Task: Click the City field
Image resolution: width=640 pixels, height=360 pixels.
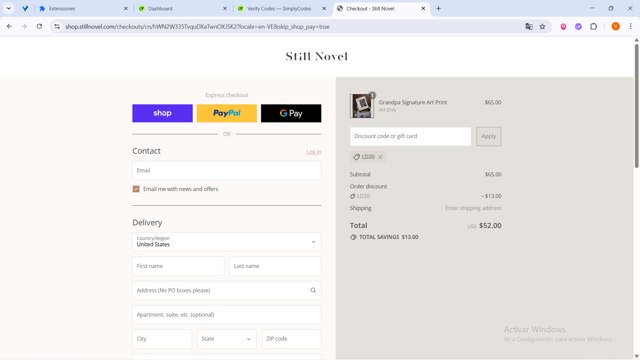Action: coord(162,339)
